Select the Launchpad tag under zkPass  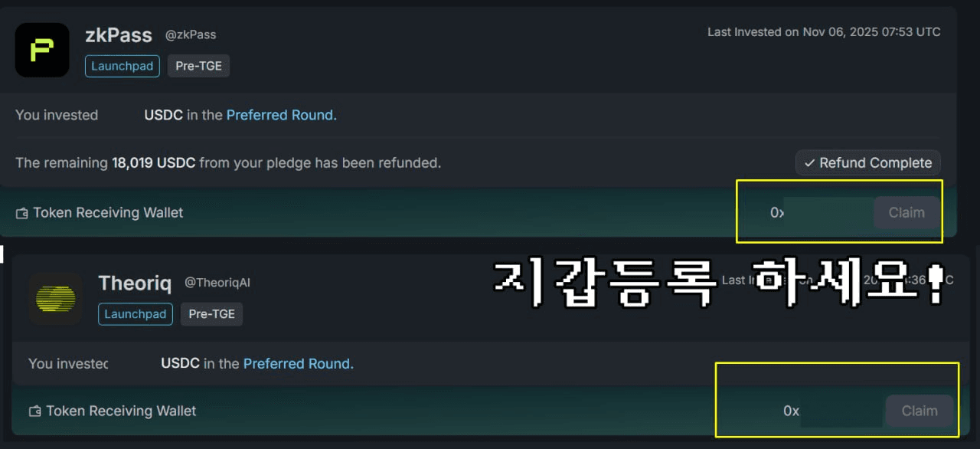click(122, 66)
